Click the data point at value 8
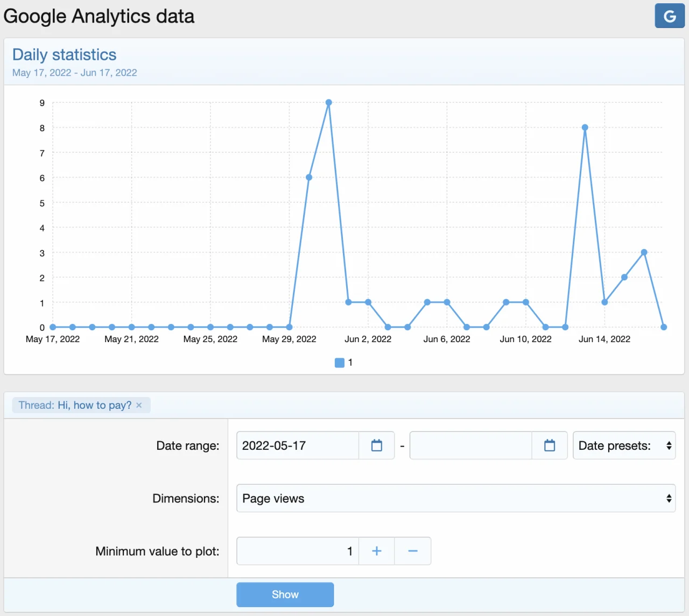The height and width of the screenshot is (616, 689). coord(585,128)
